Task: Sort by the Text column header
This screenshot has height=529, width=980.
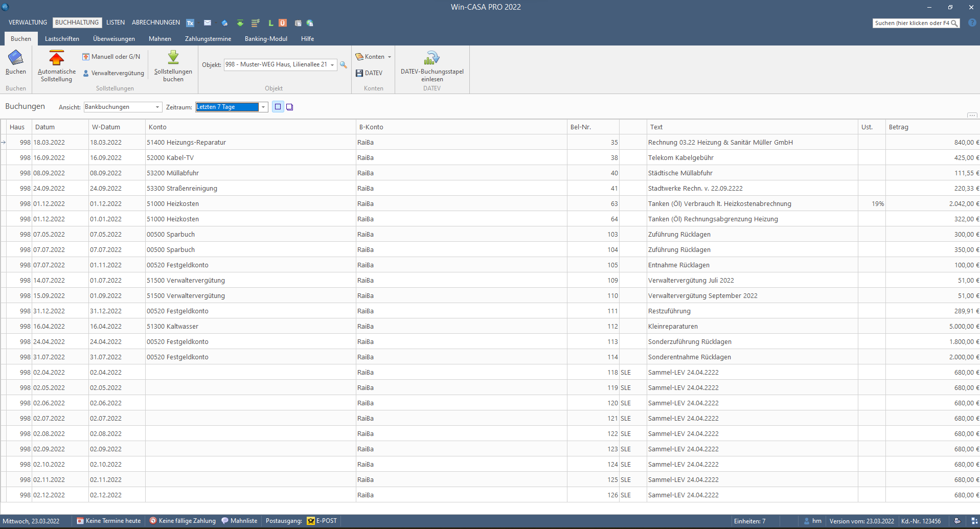Action: point(752,127)
